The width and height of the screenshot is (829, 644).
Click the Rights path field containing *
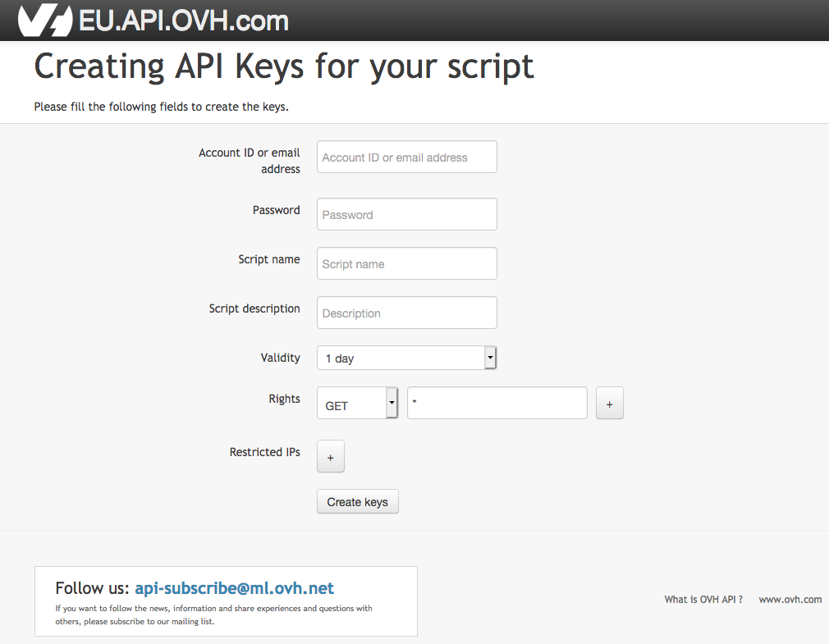pos(497,403)
